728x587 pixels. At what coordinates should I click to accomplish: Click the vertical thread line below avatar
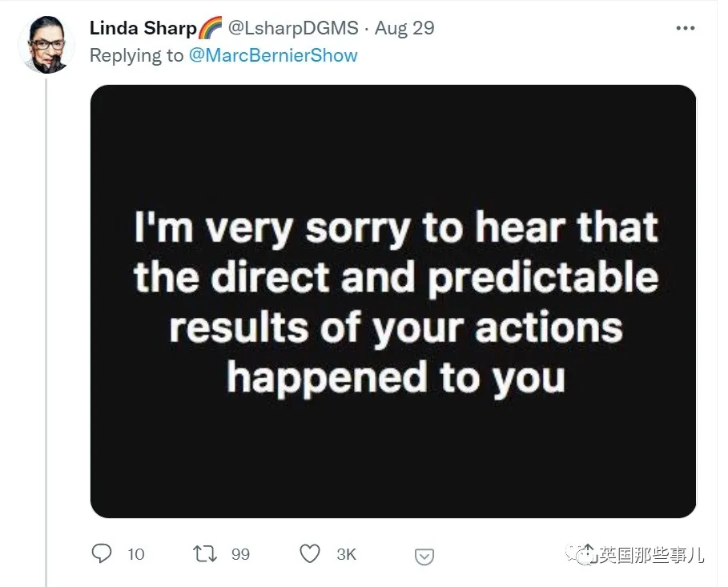coord(46,320)
